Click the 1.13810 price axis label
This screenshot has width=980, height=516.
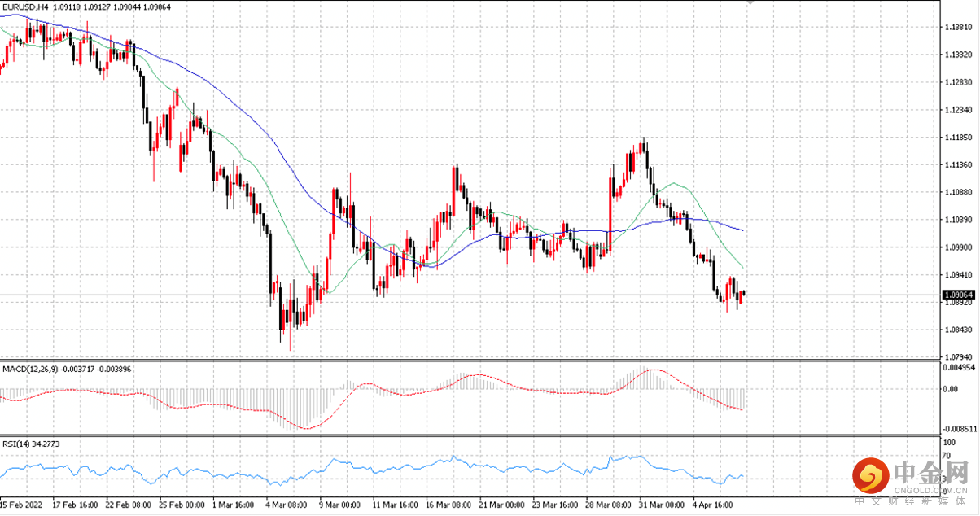[958, 27]
